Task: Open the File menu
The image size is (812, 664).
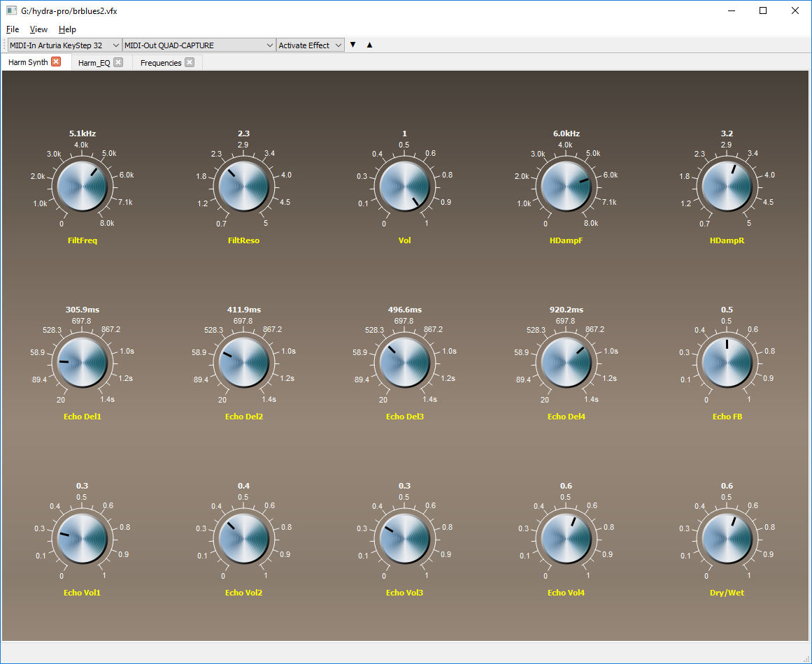Action: coord(13,29)
